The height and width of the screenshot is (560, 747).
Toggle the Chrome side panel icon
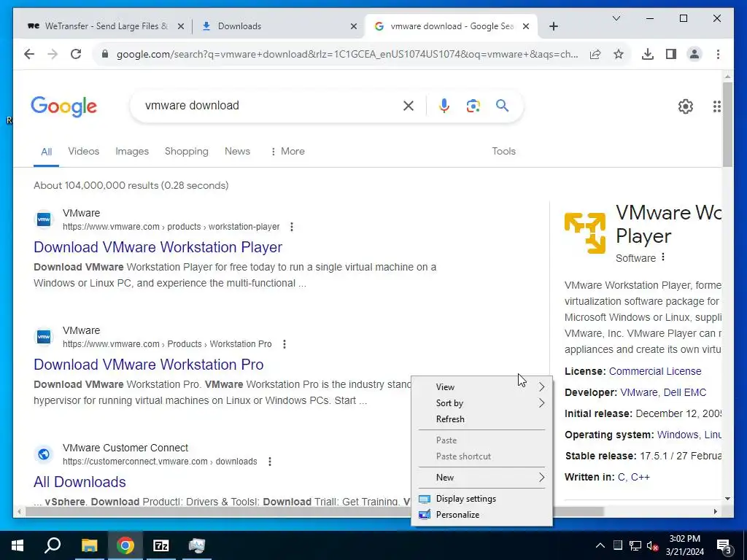tap(671, 54)
